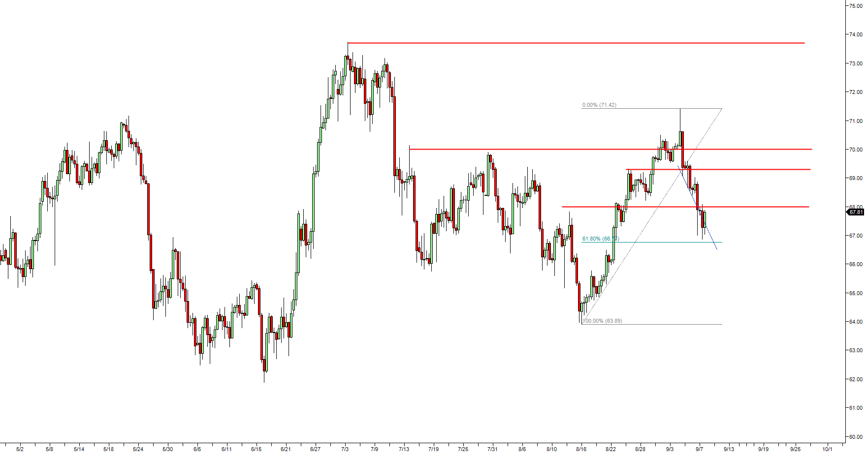Click the 5/8 date axis label

49,449
